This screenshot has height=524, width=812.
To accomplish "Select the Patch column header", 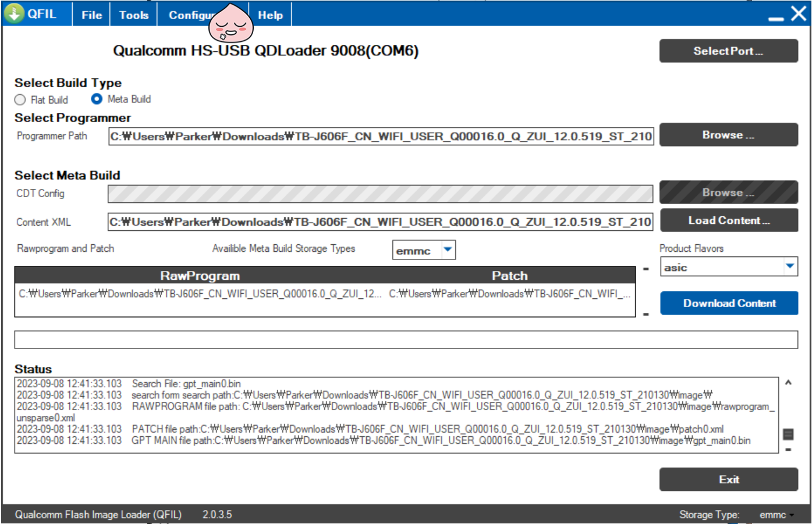I will [x=510, y=276].
